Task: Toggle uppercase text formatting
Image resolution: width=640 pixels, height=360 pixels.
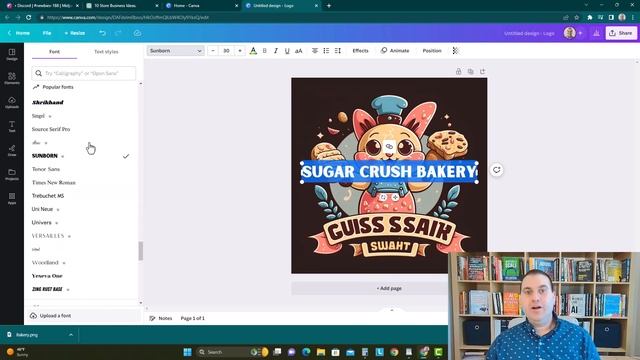Action: click(299, 51)
